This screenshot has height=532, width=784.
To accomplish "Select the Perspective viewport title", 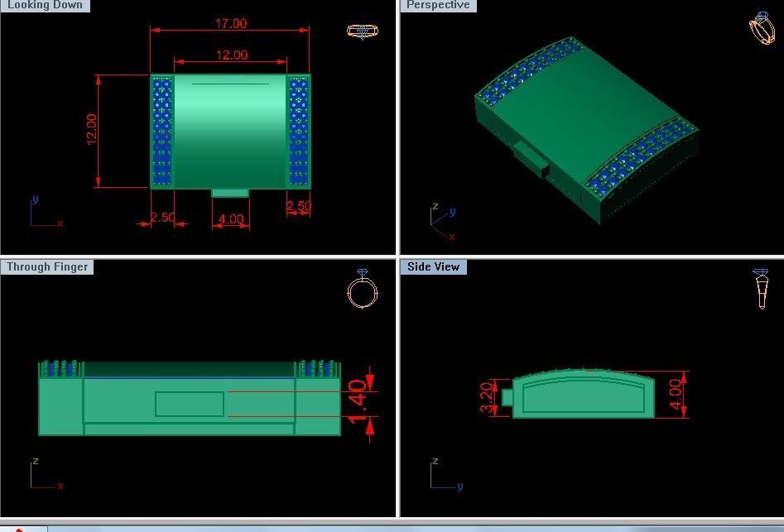I will pos(438,5).
